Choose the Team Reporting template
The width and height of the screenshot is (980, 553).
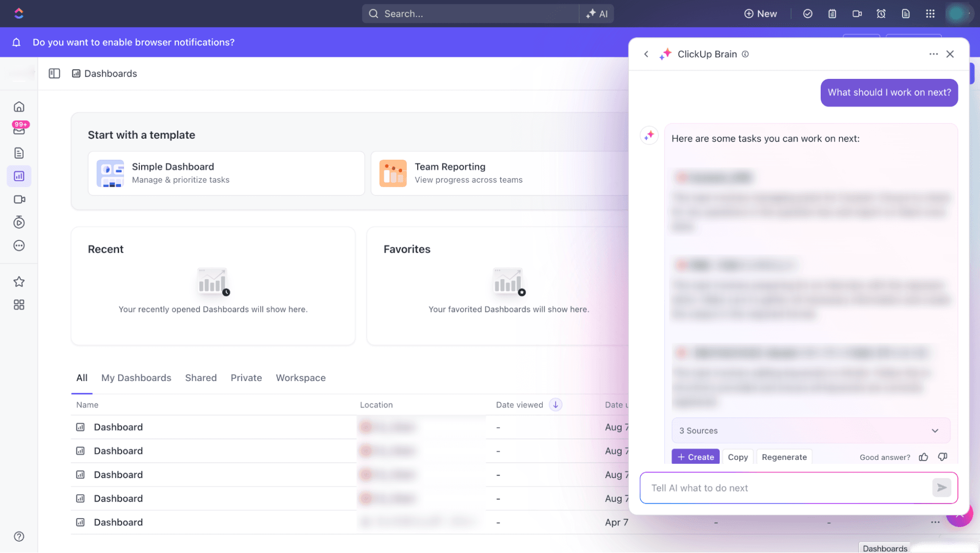(x=500, y=173)
